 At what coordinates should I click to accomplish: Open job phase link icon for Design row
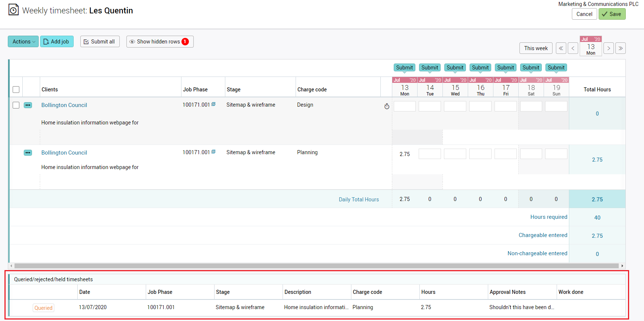[x=213, y=104]
